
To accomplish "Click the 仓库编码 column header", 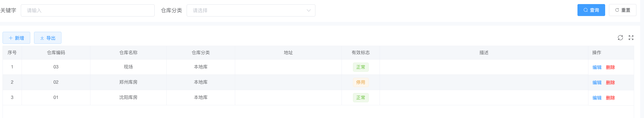I will (x=56, y=53).
